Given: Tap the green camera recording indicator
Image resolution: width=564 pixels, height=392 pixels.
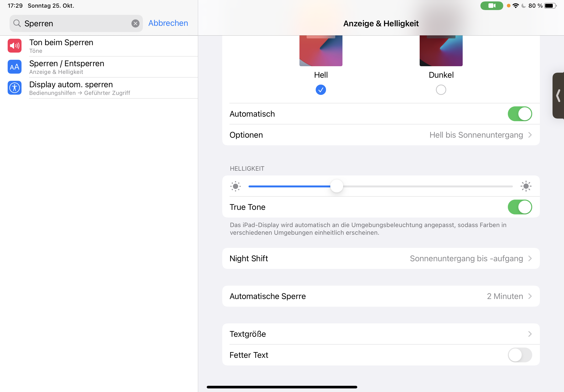Looking at the screenshot, I should (x=491, y=6).
